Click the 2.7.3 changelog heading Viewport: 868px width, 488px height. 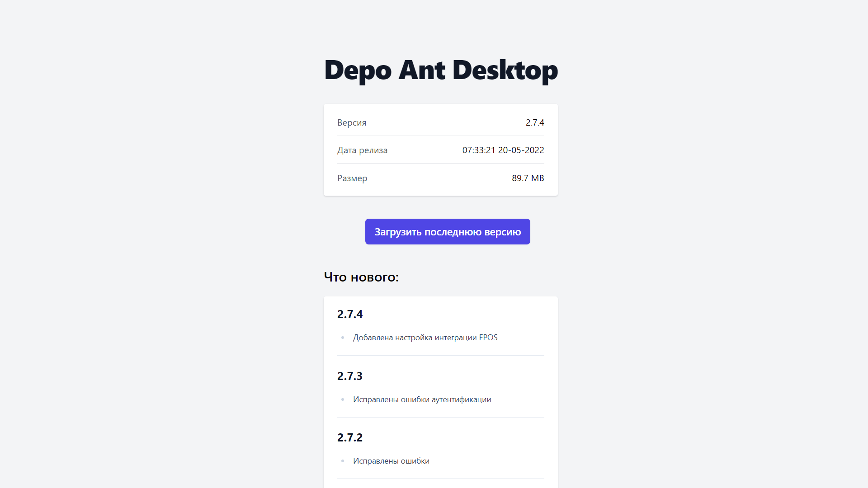tap(350, 376)
